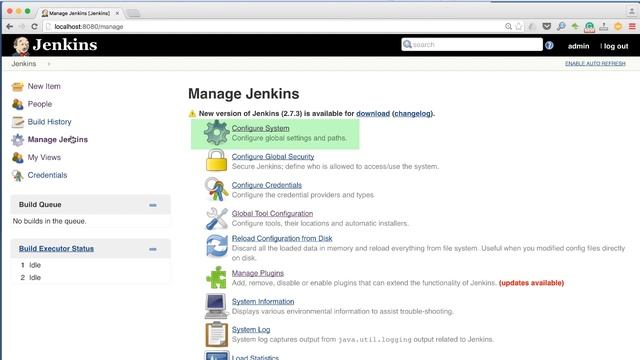
Task: Open the Configure System link
Action: 260,128
